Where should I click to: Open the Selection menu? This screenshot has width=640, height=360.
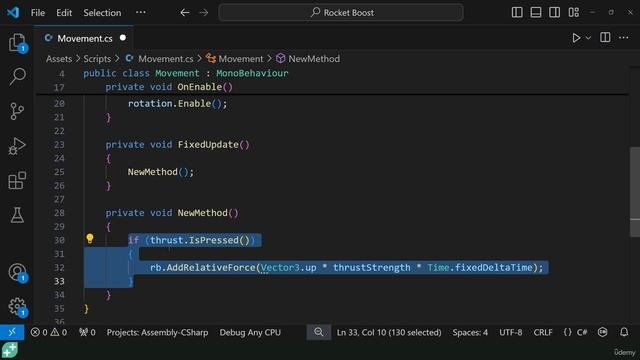tap(102, 13)
